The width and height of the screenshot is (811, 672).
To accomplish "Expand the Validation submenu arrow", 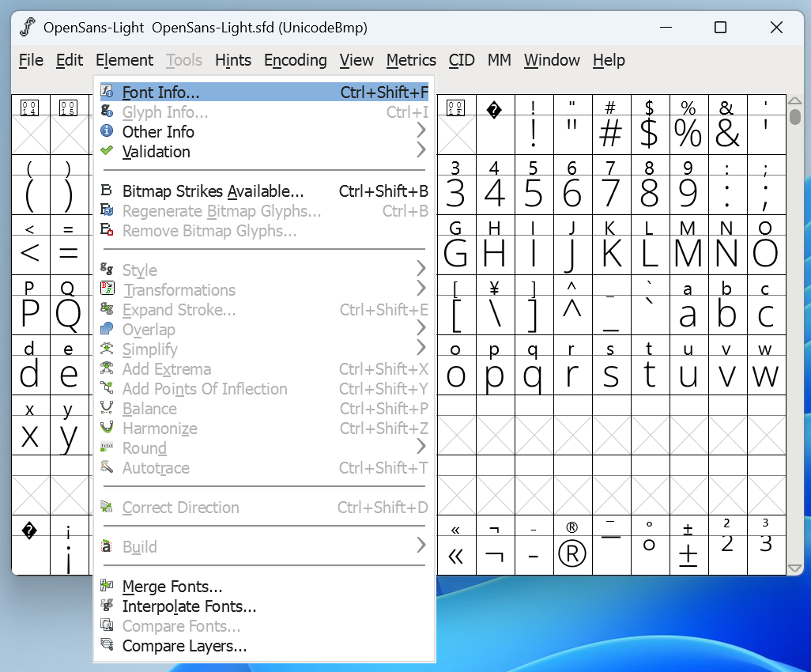I will click(x=421, y=151).
